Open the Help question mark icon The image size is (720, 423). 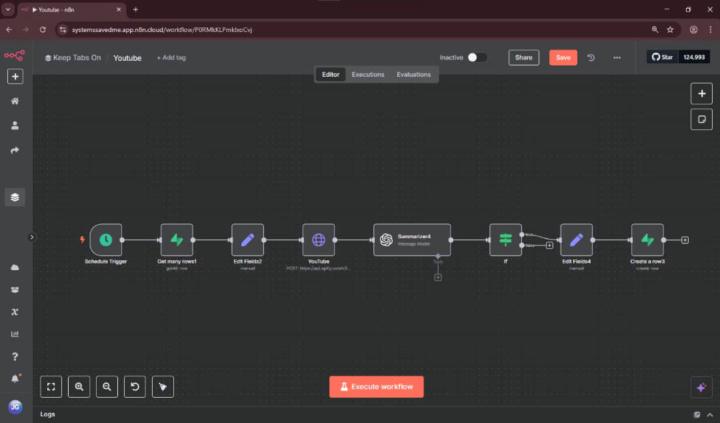(x=15, y=356)
